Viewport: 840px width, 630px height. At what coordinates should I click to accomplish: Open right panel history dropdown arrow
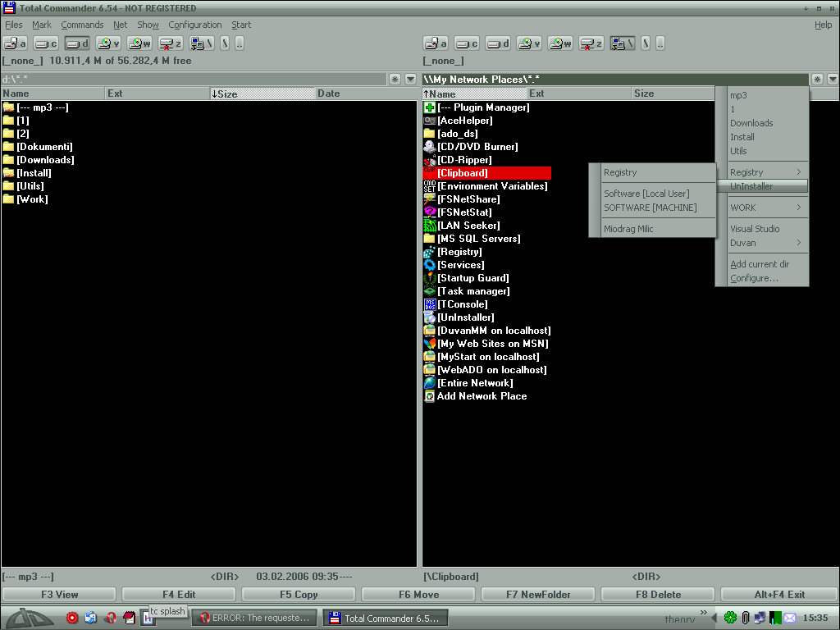pos(833,80)
